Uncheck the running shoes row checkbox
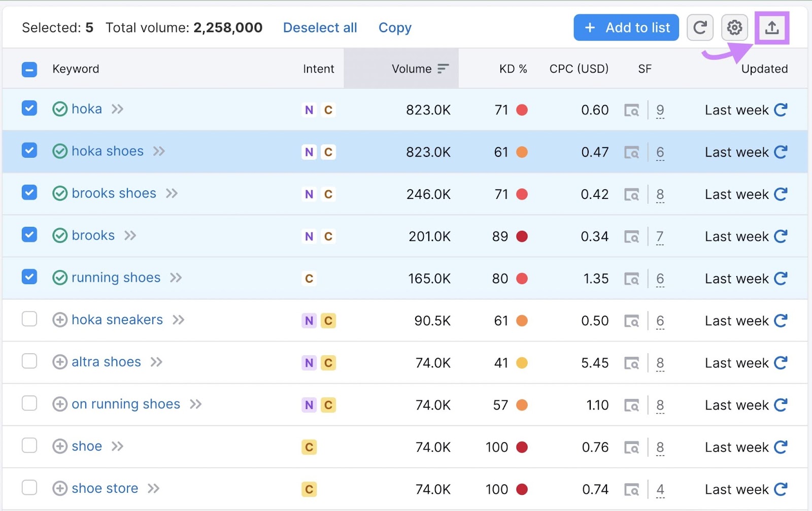 pyautogui.click(x=29, y=277)
